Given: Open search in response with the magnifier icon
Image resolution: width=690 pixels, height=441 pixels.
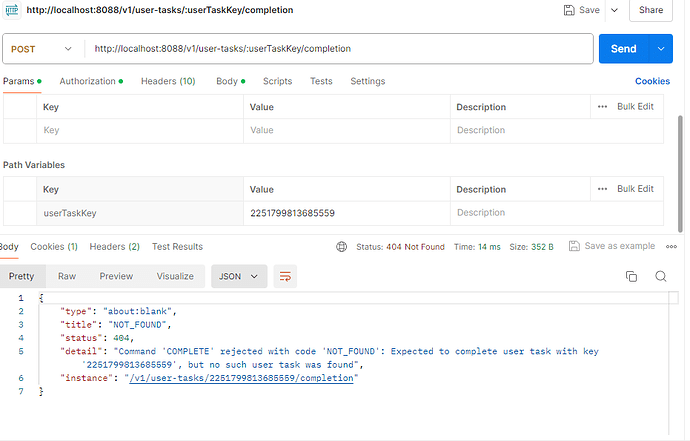Looking at the screenshot, I should 661,276.
